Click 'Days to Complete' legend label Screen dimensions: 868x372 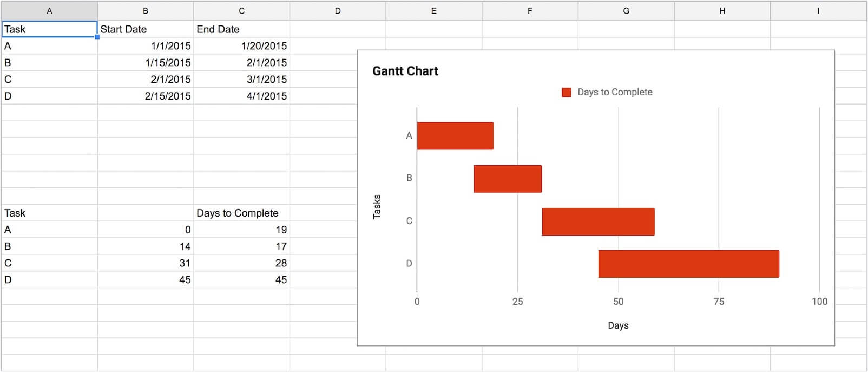[x=615, y=92]
